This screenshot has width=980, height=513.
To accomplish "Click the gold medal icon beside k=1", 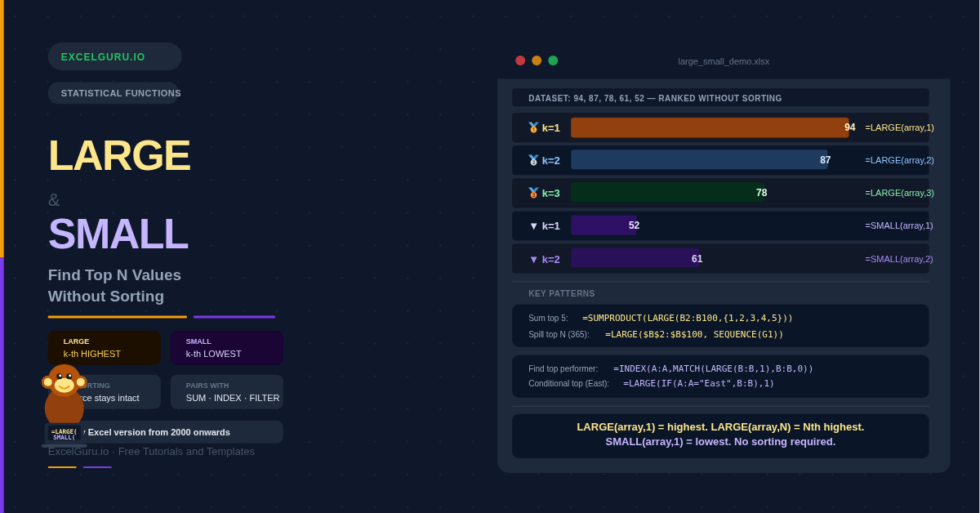I will click(533, 127).
